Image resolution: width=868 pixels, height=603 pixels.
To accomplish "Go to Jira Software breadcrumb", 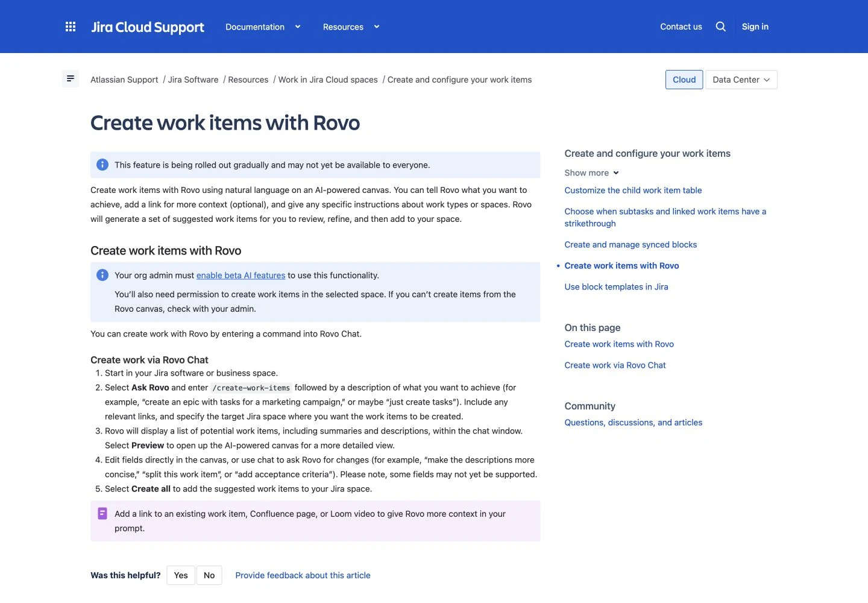I will click(x=193, y=80).
